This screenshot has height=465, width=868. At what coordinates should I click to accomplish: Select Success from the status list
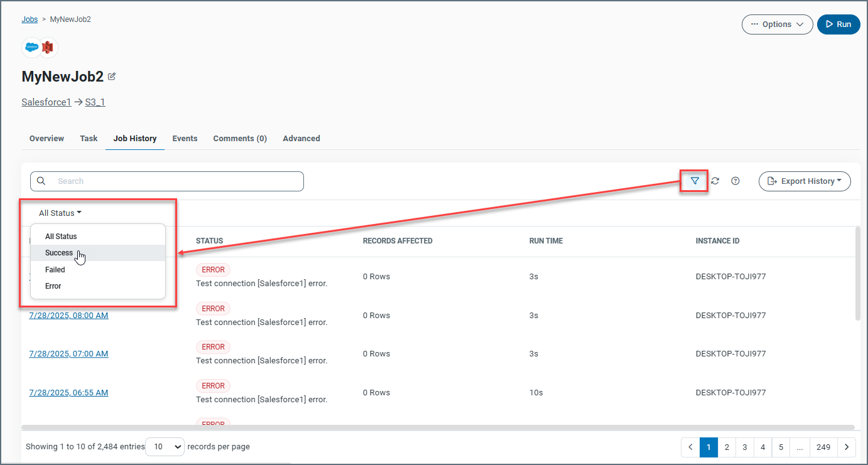pyautogui.click(x=59, y=253)
